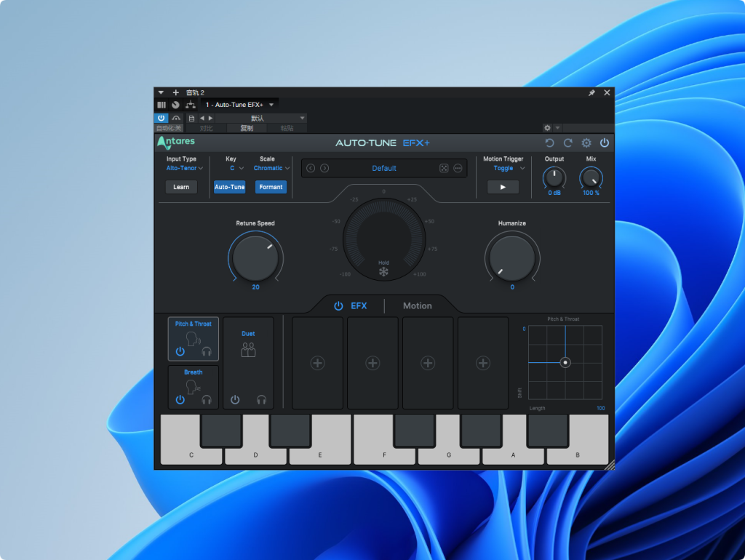
Task: Click the Antares logo
Action: pyautogui.click(x=176, y=142)
